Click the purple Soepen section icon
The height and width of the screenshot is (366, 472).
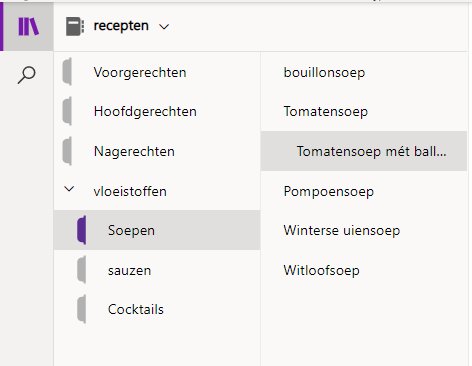[82, 230]
